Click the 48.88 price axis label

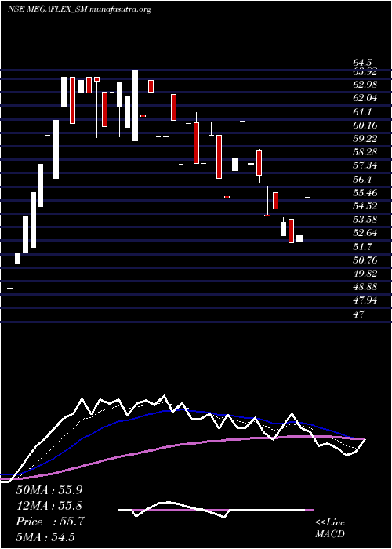click(365, 287)
